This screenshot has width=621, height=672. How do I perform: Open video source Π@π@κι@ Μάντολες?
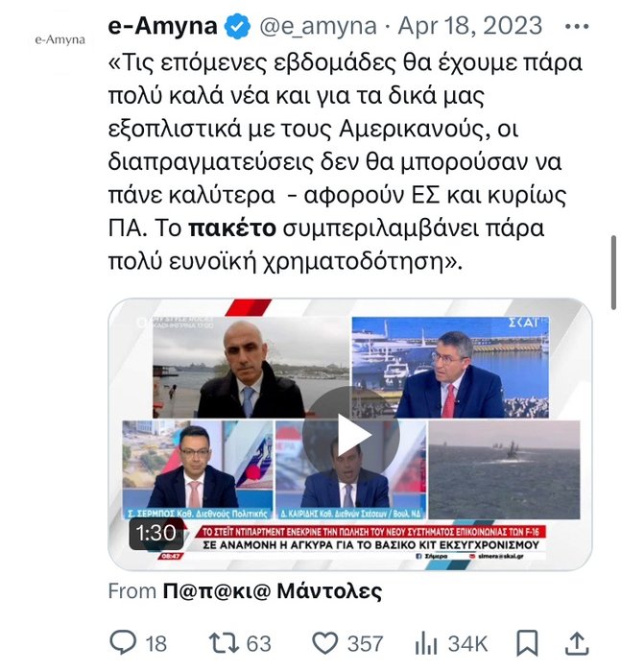tap(273, 591)
